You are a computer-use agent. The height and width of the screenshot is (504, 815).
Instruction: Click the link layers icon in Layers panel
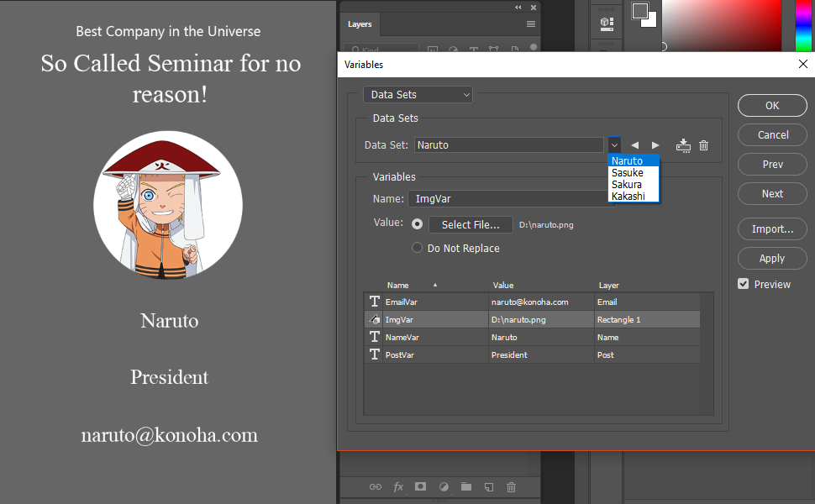376,487
